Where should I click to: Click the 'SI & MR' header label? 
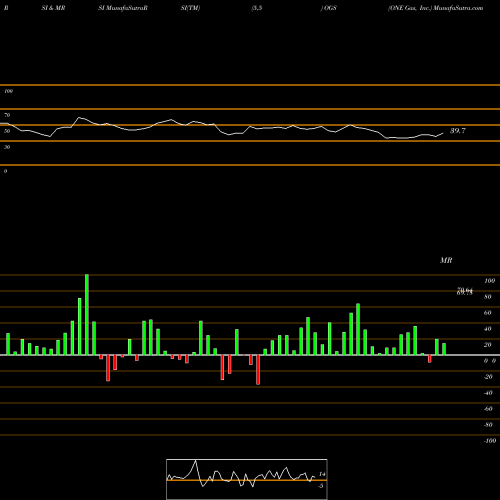click(53, 8)
